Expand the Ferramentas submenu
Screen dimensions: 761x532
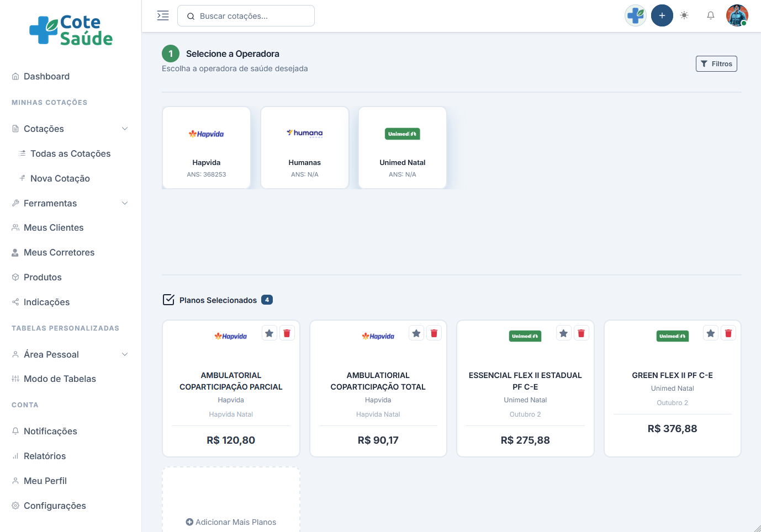point(125,203)
